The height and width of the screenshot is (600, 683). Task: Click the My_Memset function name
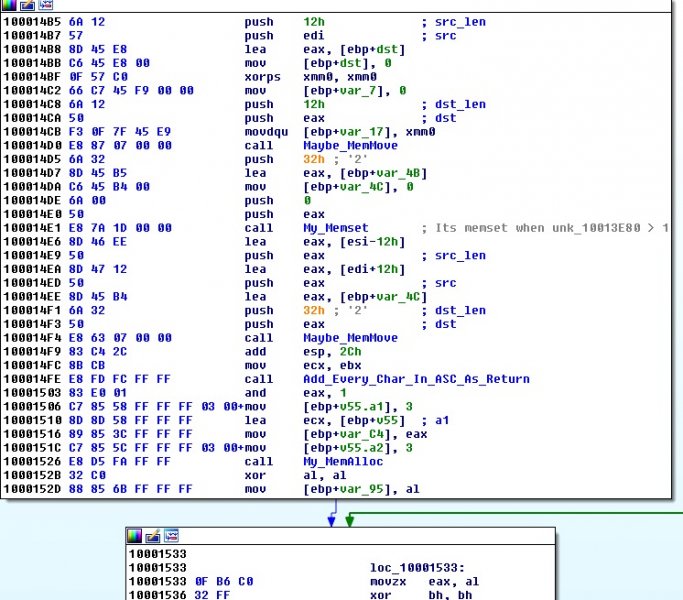click(x=335, y=228)
